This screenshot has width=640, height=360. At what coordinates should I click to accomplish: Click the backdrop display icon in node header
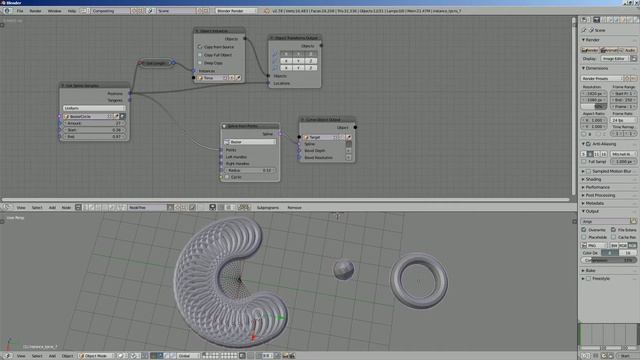tap(213, 208)
